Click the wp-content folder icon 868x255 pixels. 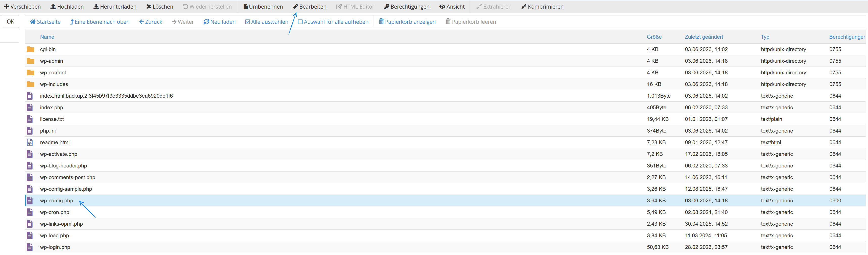[x=31, y=73]
